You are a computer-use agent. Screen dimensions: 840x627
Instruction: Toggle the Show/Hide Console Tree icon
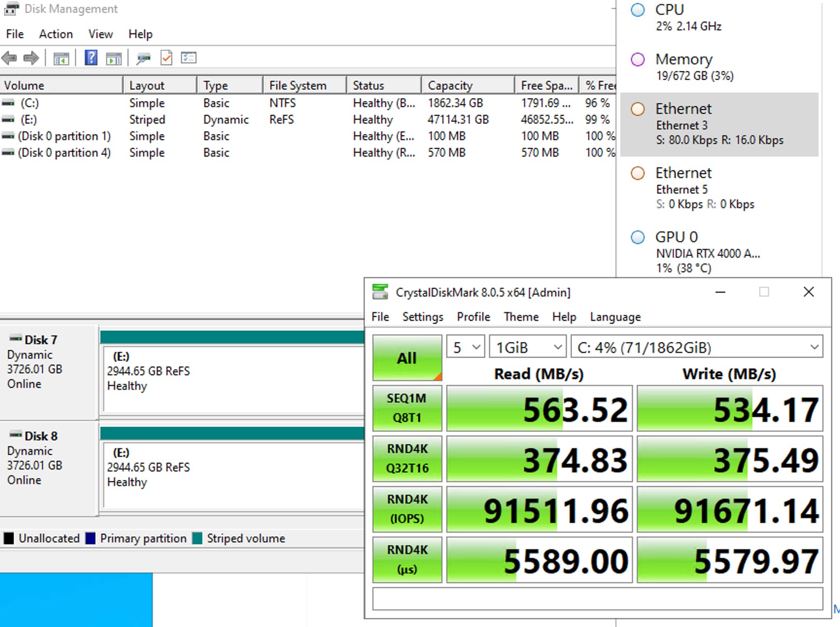click(x=61, y=59)
